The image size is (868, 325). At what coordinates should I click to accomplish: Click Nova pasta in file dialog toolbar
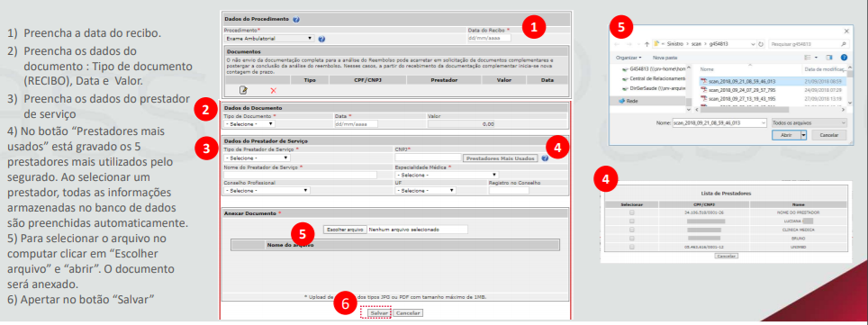click(x=665, y=58)
